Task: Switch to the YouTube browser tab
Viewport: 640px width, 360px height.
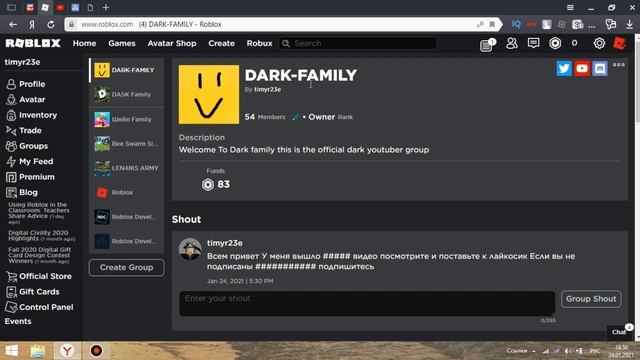Action: 60,7
